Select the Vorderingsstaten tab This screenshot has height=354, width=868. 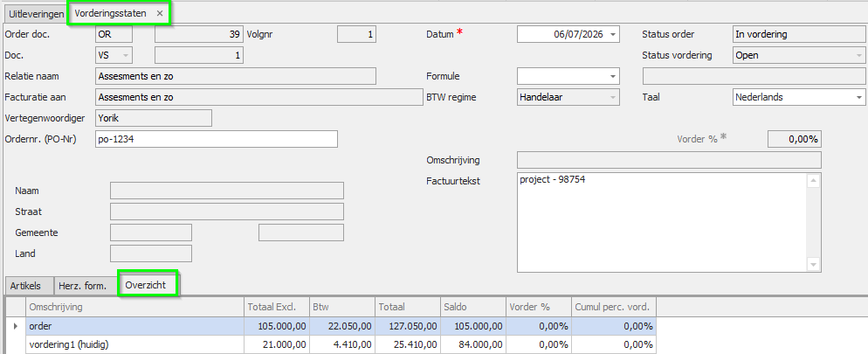pyautogui.click(x=111, y=13)
